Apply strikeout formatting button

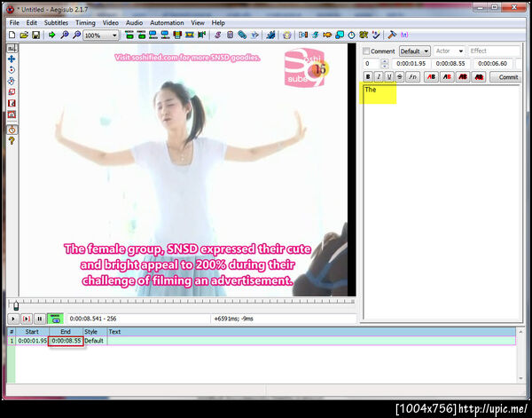[400, 77]
